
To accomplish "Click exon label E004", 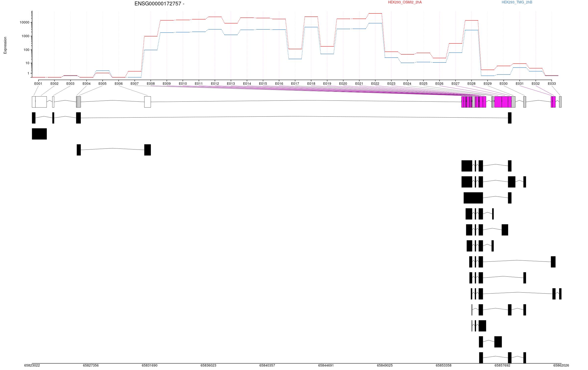I will click(86, 84).
